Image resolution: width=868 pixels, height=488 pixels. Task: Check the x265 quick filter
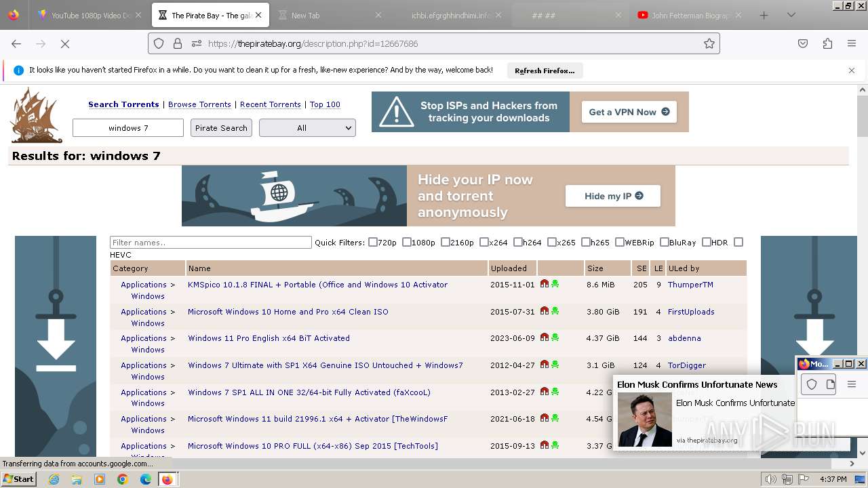pos(552,242)
